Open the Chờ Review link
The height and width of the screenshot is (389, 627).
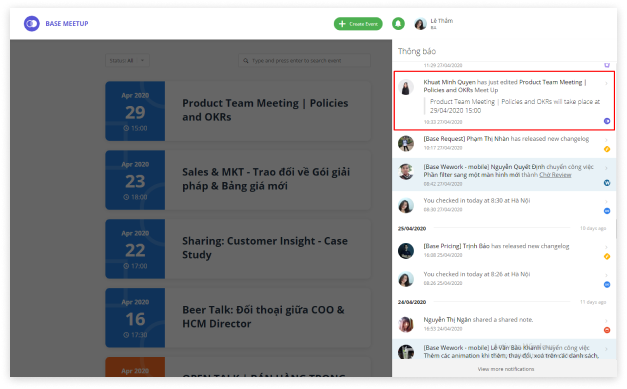click(555, 175)
